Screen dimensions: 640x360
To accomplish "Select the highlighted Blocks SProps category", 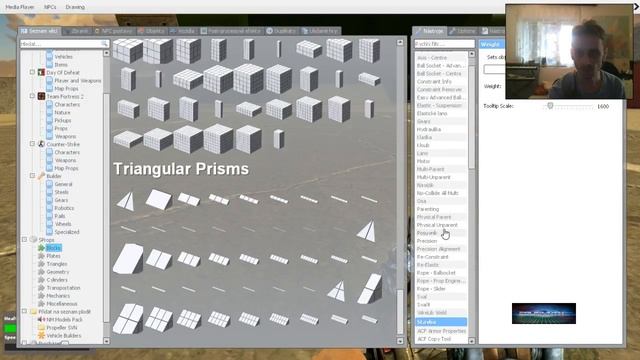I will [x=53, y=248].
